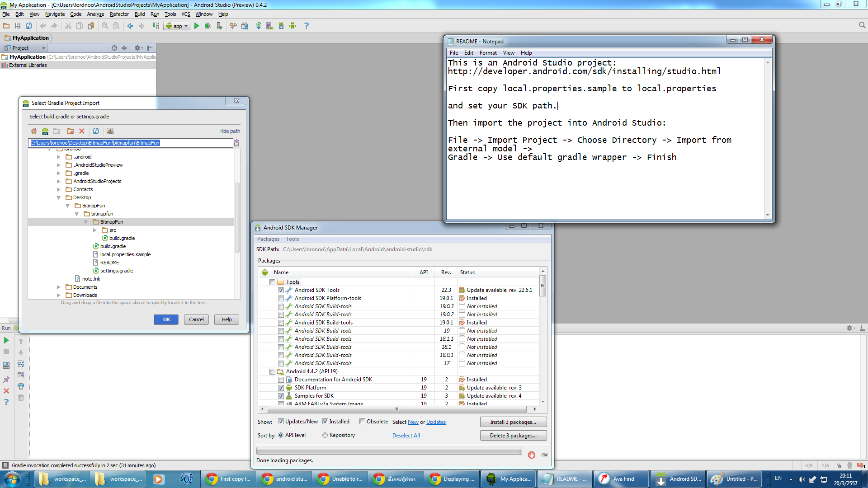Click the Rerun green arrow in Run panel

[6, 340]
